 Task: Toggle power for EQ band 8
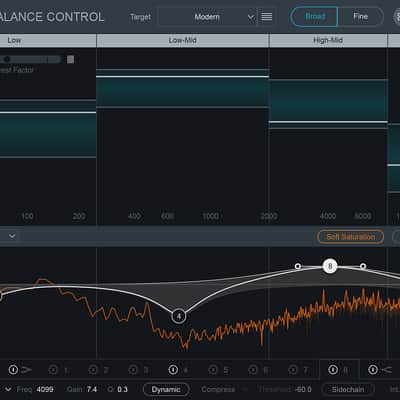[x=333, y=370]
